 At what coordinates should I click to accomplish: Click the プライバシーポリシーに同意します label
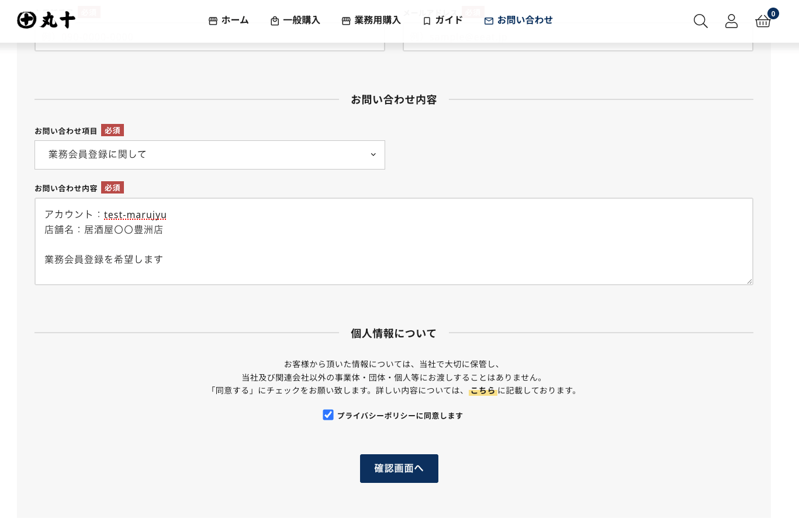[400, 416]
